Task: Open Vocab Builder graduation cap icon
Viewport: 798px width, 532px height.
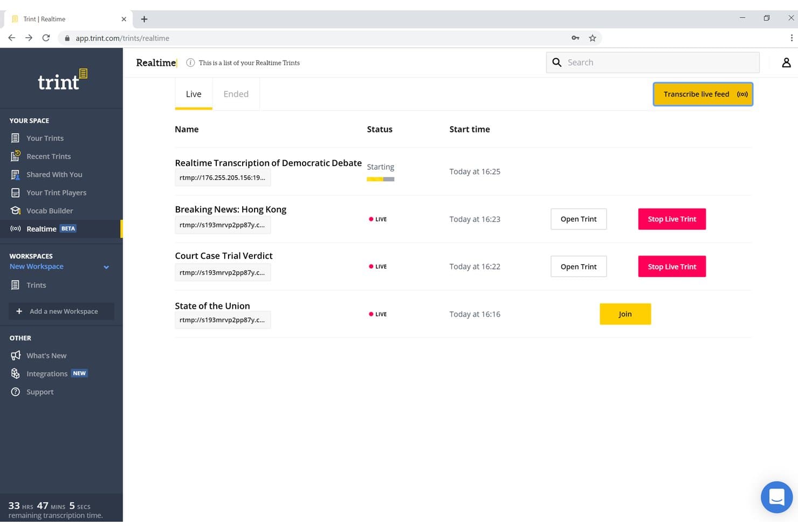Action: 15,211
